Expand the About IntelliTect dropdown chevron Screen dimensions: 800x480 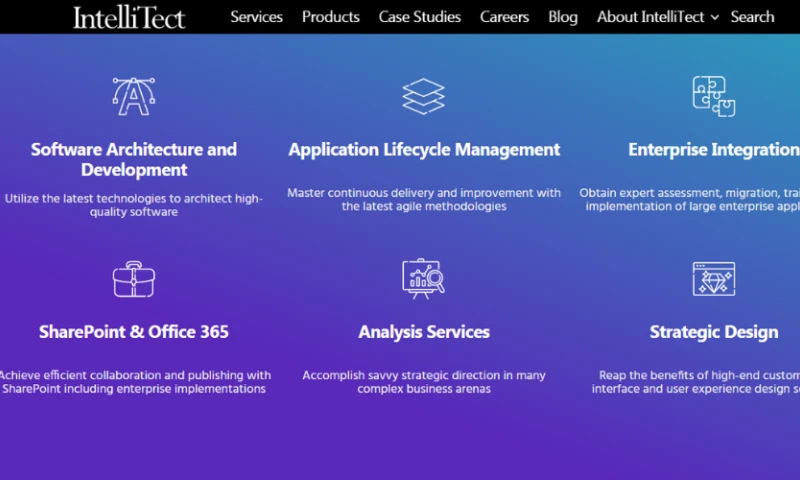(715, 17)
